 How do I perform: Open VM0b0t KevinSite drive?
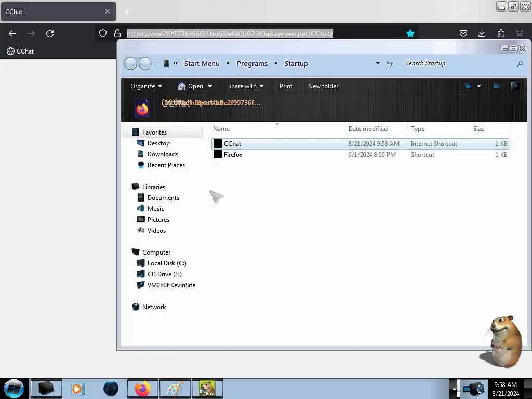pos(171,285)
